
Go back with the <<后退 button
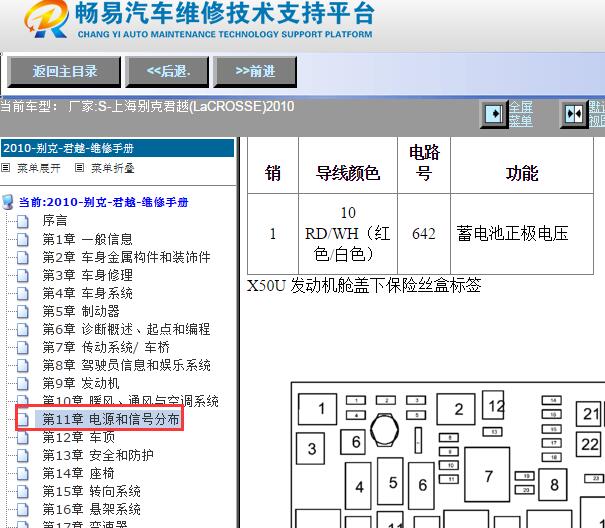(167, 71)
